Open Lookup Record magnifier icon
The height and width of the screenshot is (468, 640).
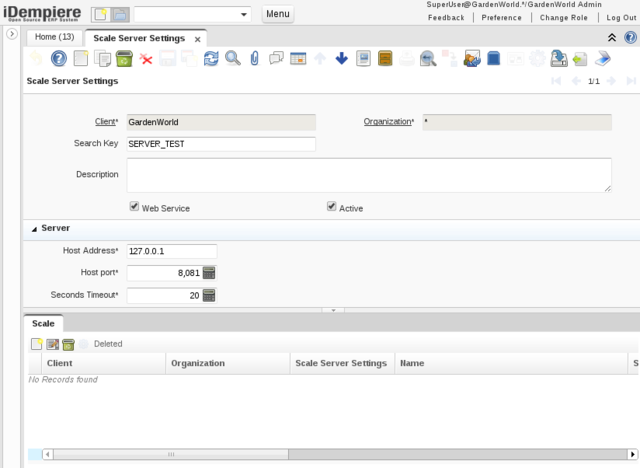(x=233, y=59)
